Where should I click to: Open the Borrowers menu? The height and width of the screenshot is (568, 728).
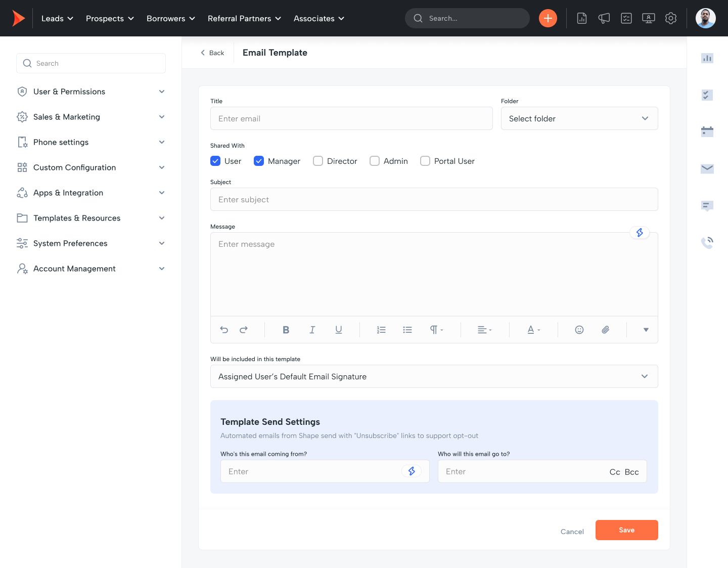[x=170, y=18]
